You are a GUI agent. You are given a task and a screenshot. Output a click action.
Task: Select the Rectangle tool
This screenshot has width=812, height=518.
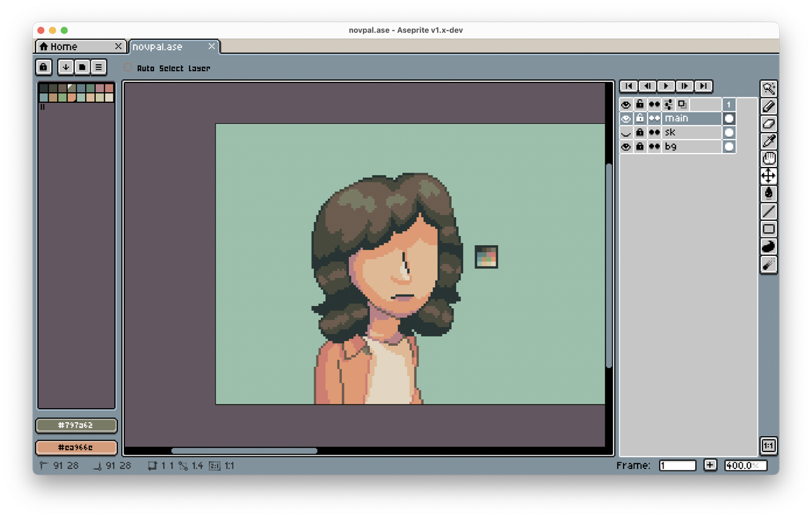point(769,229)
